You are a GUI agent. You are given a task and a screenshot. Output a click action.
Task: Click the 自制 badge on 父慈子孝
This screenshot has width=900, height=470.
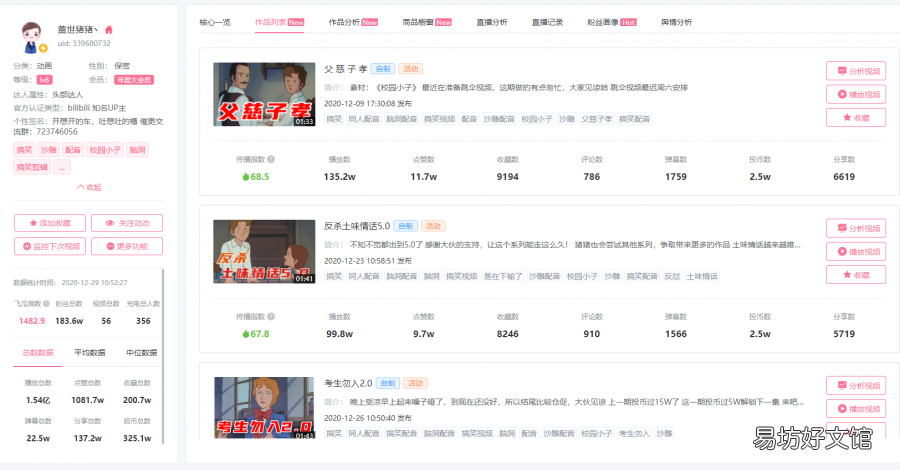click(383, 69)
